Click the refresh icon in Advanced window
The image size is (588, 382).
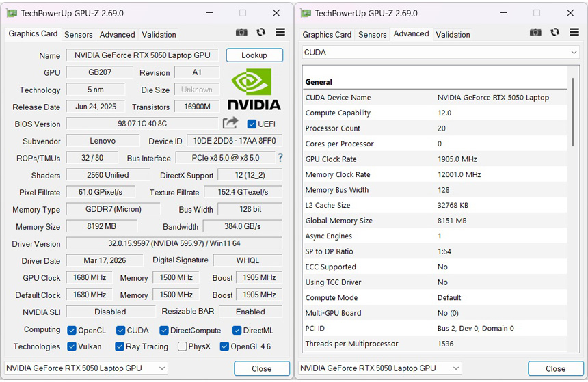tap(554, 32)
